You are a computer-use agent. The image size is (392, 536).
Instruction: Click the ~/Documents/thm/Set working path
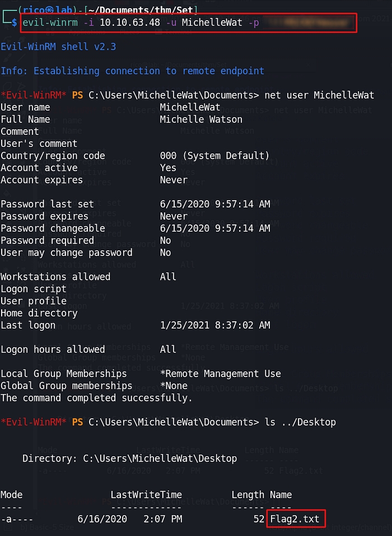(x=106, y=10)
